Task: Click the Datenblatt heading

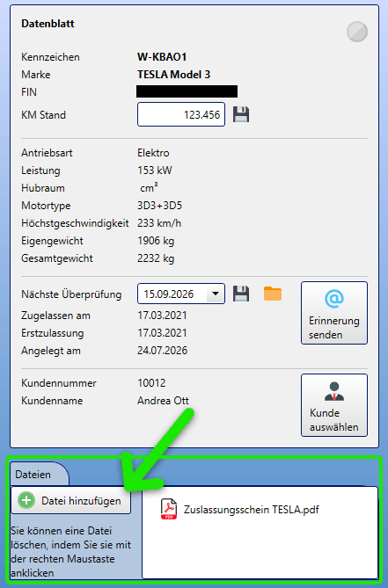Action: pyautogui.click(x=48, y=24)
